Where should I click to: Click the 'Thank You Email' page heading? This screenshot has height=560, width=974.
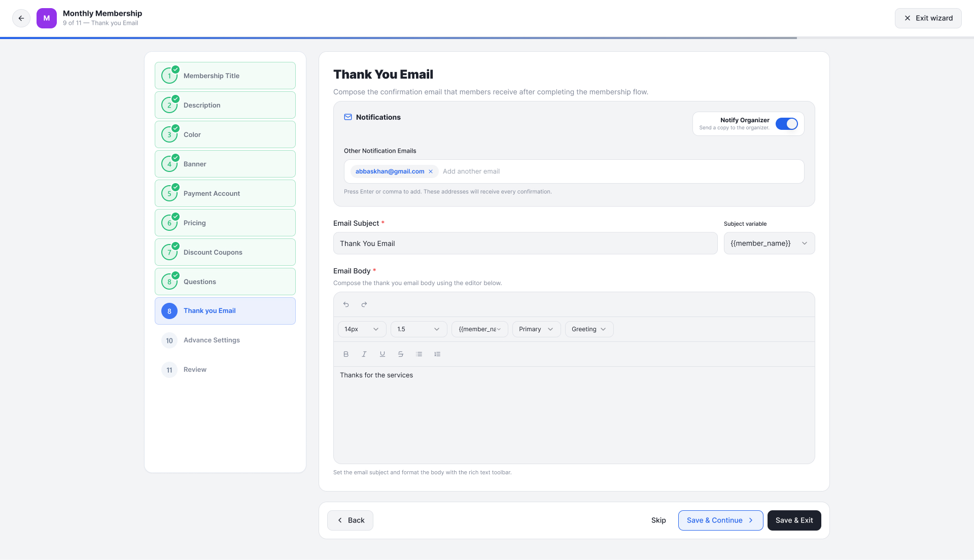pos(383,75)
